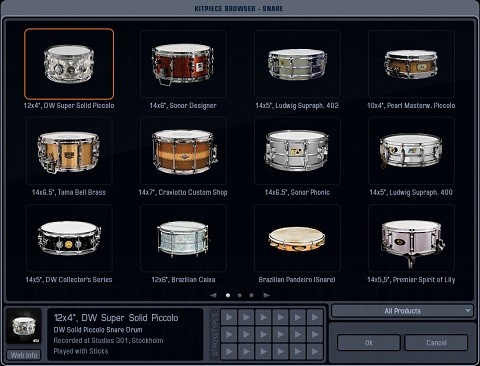Click the 'Kitpiece Browser - Snare' title
This screenshot has width=480, height=366.
click(x=239, y=9)
